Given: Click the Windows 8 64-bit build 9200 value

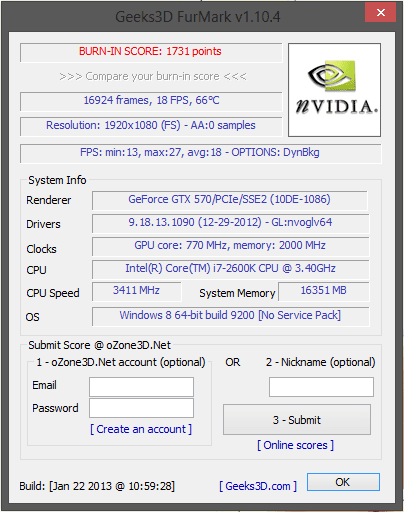Looking at the screenshot, I should 230,316.
